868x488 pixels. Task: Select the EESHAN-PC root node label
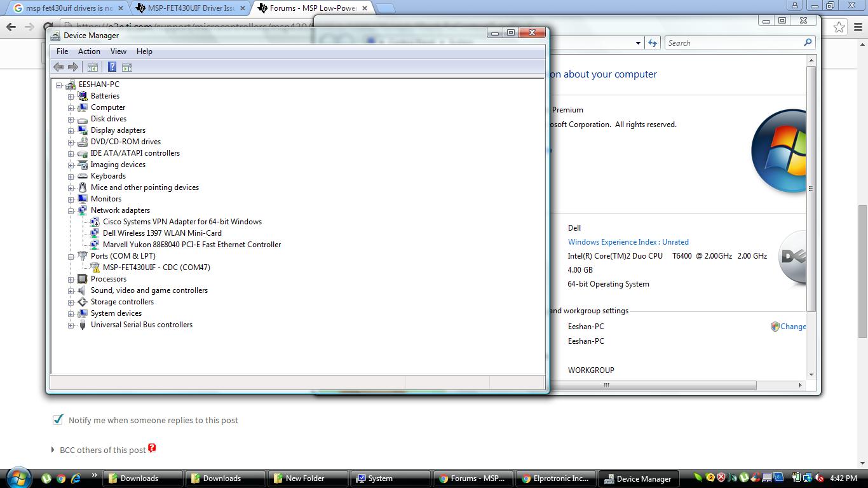coord(98,85)
